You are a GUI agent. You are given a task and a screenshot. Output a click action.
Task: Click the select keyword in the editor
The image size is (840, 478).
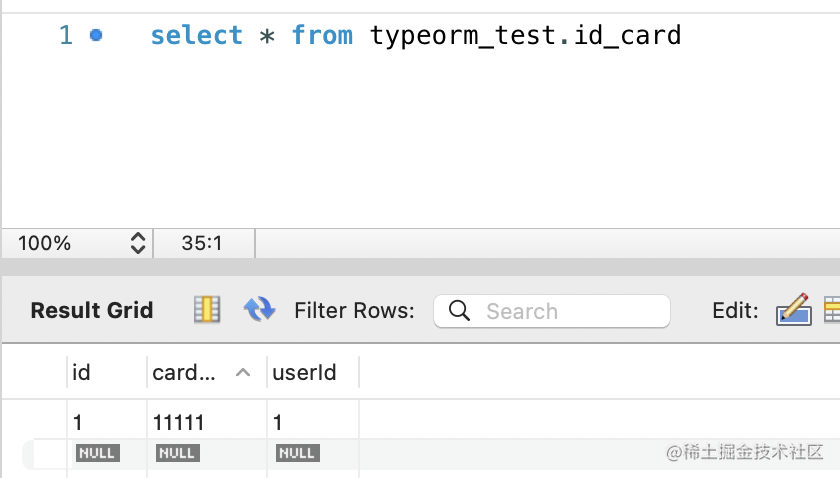click(x=196, y=36)
